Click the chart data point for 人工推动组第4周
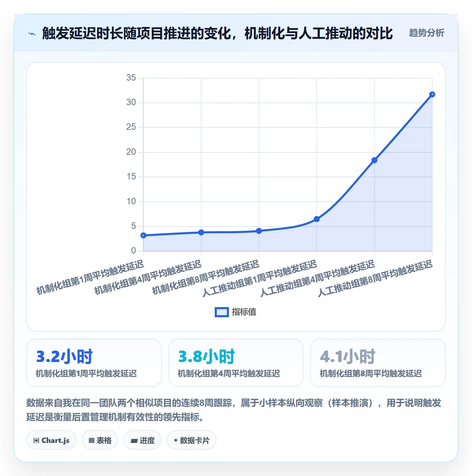 tap(374, 160)
